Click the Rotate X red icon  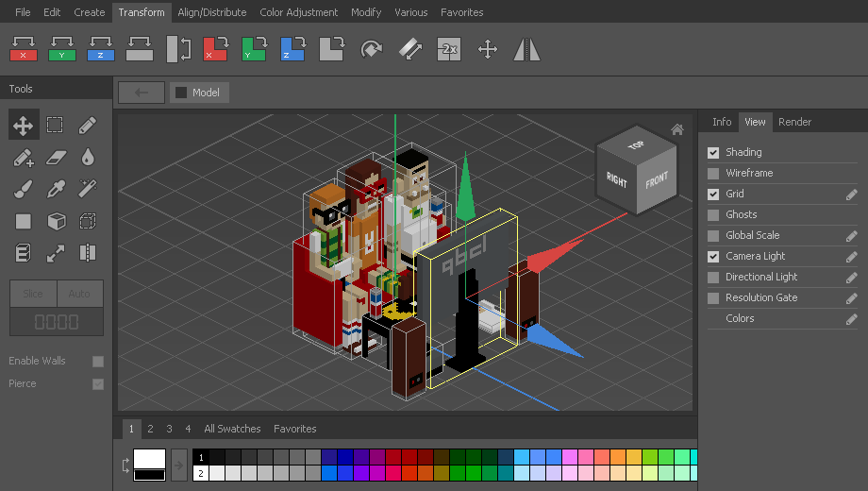[x=215, y=49]
